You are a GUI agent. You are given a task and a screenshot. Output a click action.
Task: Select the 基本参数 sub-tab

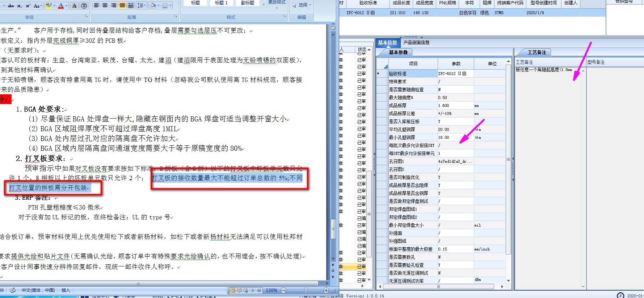point(398,53)
